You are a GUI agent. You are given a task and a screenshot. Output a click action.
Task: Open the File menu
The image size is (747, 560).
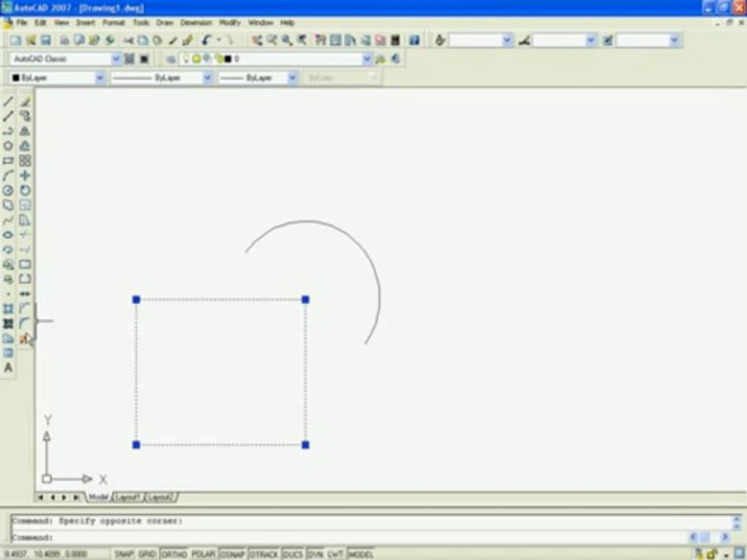22,23
